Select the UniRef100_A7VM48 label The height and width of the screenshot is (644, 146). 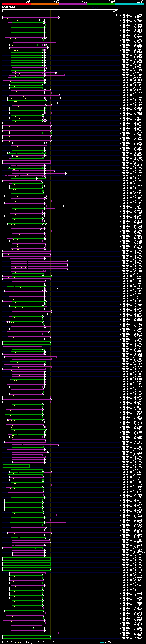131,95
